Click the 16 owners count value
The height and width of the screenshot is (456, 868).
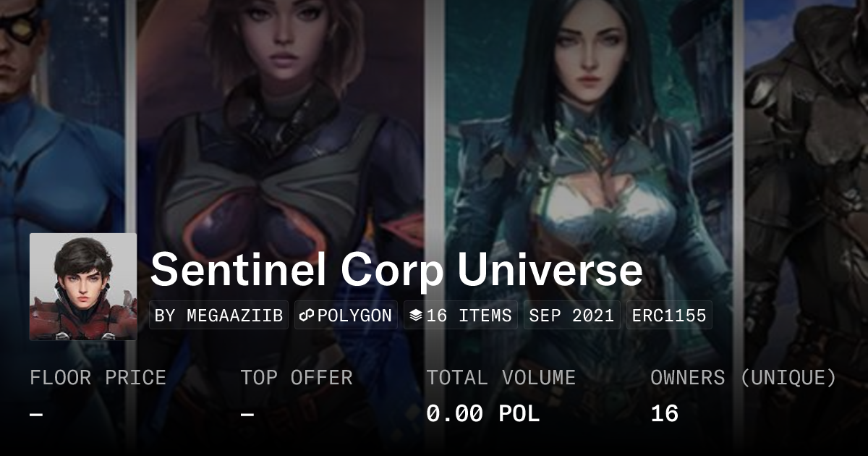[x=665, y=414]
